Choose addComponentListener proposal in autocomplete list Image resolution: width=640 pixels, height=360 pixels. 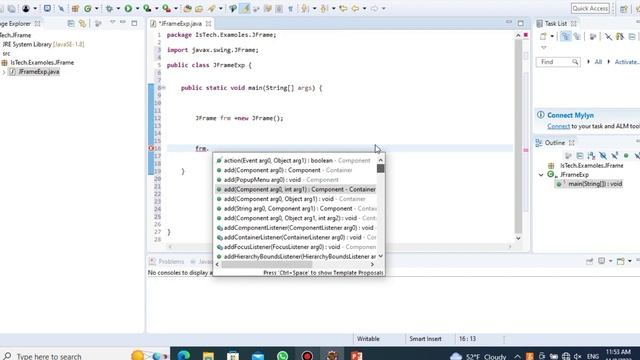(x=296, y=228)
